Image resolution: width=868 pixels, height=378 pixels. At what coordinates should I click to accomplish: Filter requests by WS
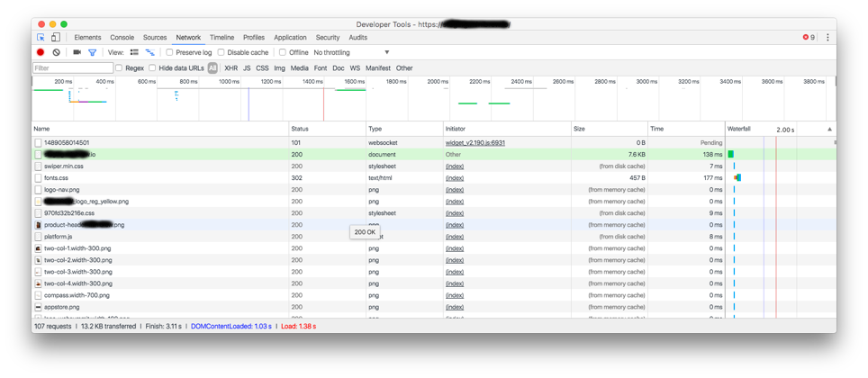coord(355,68)
